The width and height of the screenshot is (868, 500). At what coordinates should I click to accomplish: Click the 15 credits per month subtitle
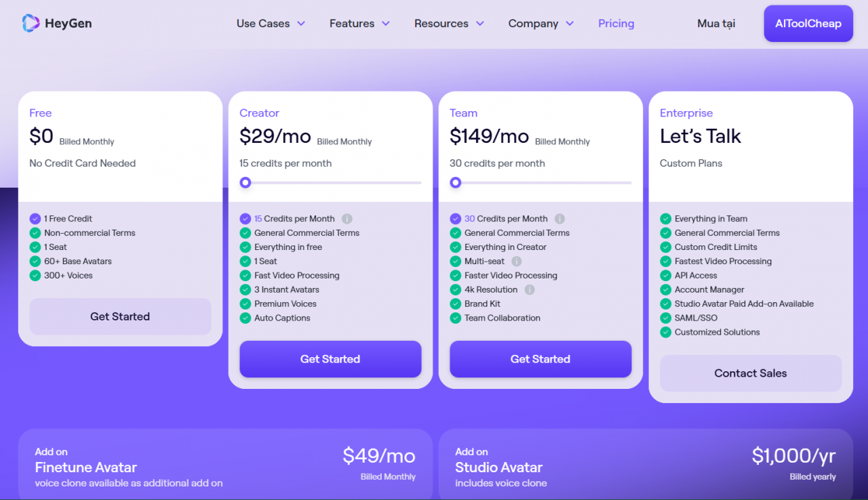tap(285, 163)
